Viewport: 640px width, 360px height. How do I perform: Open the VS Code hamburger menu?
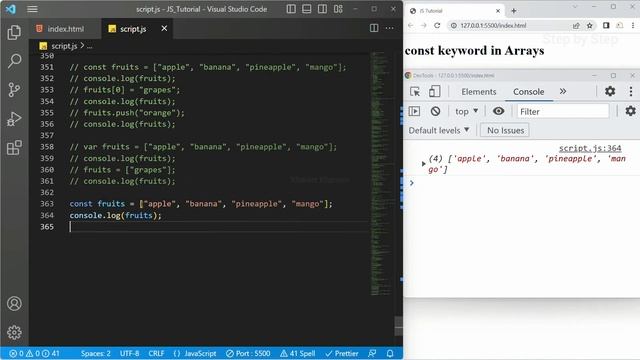(x=32, y=9)
